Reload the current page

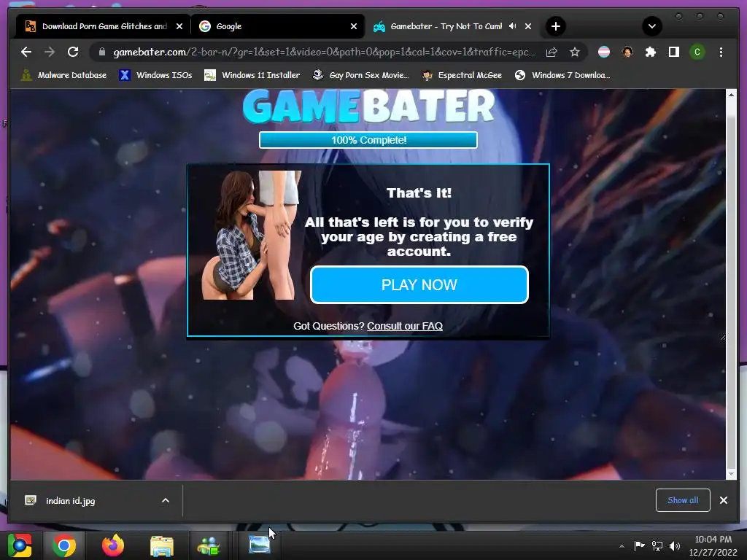point(73,52)
